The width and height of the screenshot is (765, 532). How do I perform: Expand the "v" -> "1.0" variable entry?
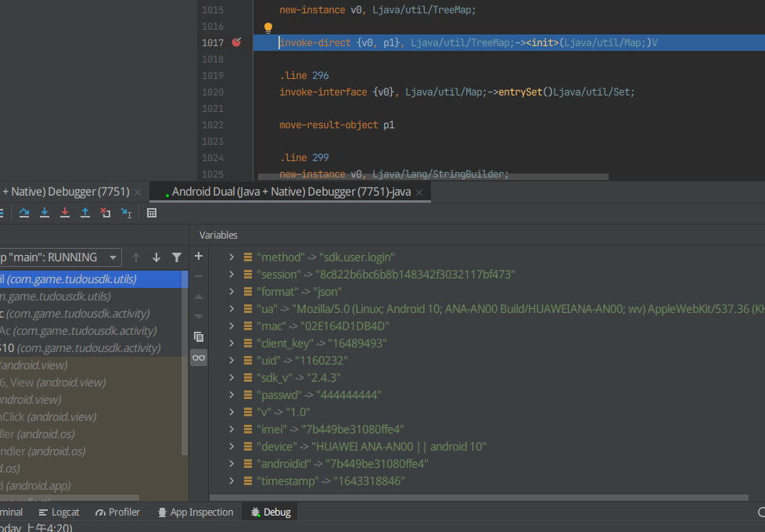click(232, 412)
